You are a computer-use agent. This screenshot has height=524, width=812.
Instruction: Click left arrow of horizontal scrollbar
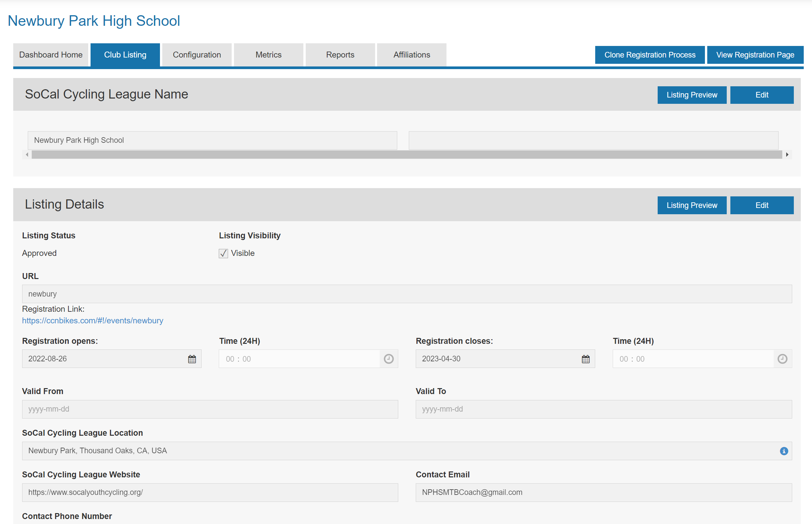tap(27, 154)
